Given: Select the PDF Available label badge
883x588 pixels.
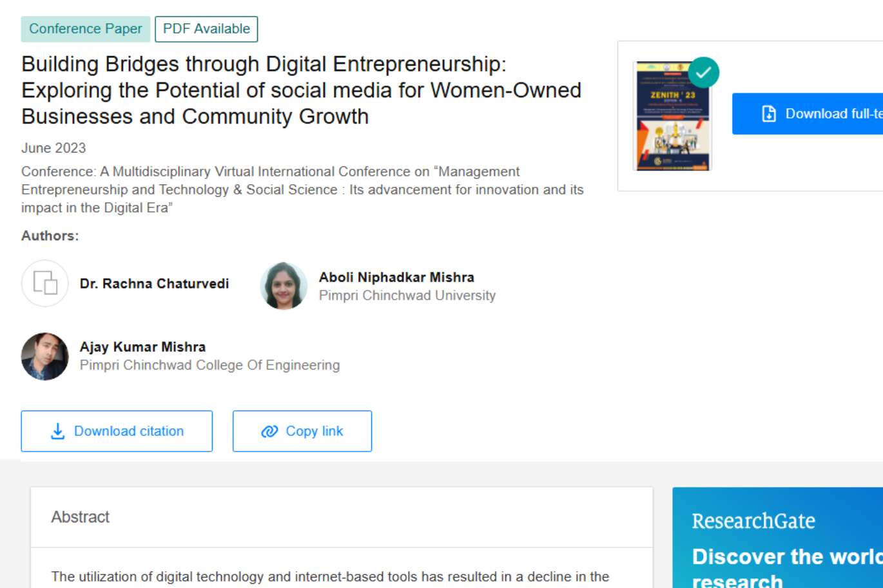Looking at the screenshot, I should point(206,28).
